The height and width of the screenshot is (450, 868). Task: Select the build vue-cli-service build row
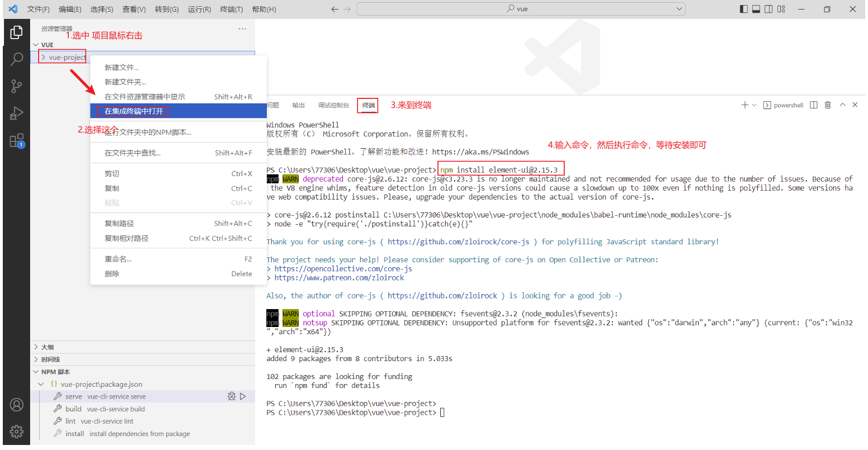[143, 409]
